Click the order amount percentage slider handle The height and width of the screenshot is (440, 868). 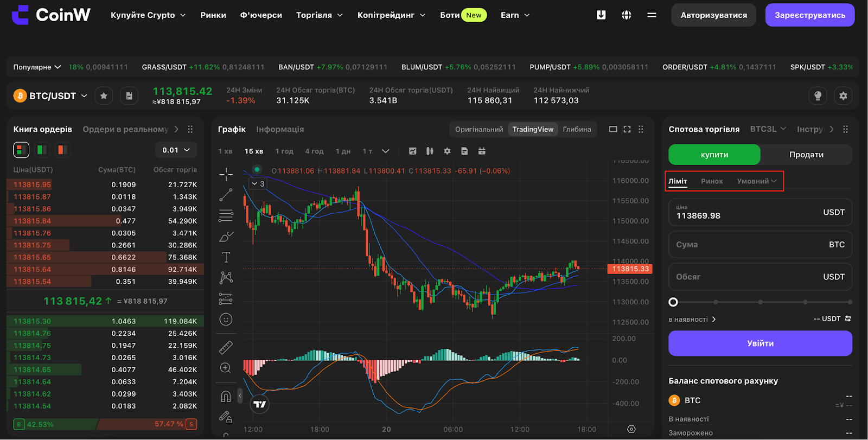(x=673, y=302)
